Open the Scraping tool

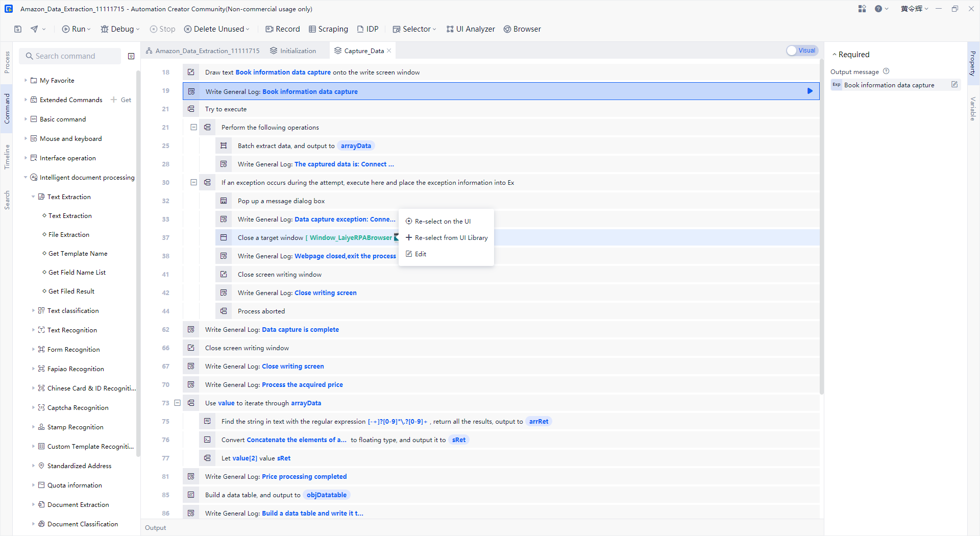pyautogui.click(x=328, y=29)
